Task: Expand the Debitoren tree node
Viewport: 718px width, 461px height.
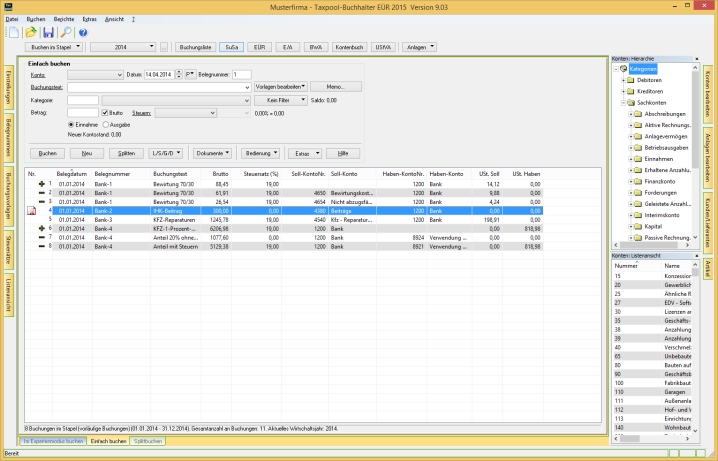Action: 623,79
